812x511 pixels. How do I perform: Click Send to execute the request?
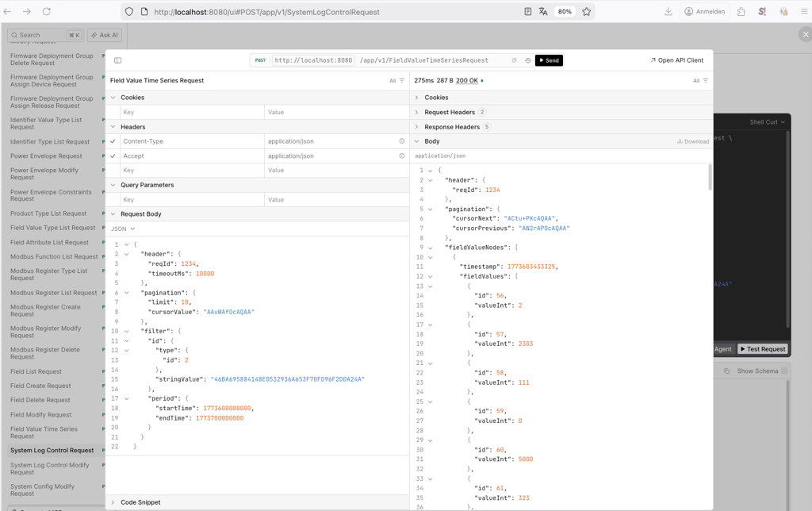(x=549, y=60)
